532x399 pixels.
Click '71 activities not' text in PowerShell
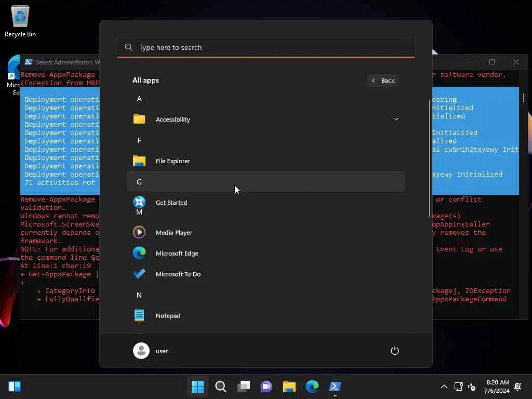[x=60, y=182]
